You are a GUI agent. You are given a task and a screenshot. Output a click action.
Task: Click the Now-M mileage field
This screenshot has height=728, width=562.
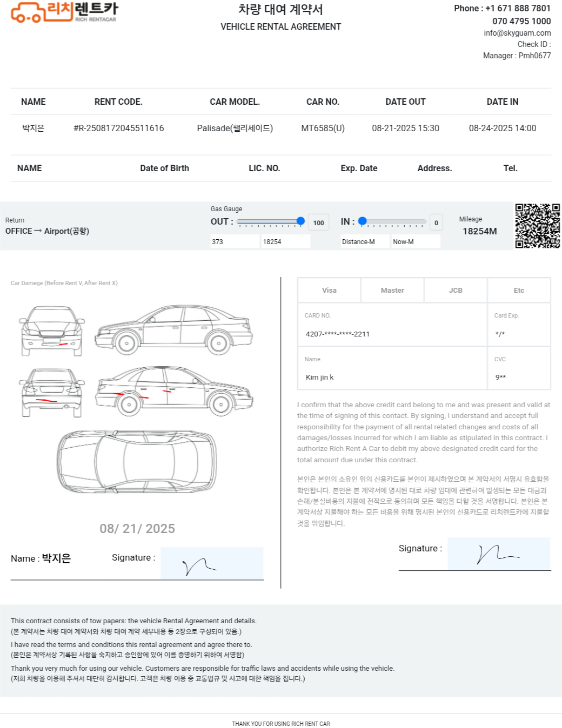pyautogui.click(x=415, y=242)
